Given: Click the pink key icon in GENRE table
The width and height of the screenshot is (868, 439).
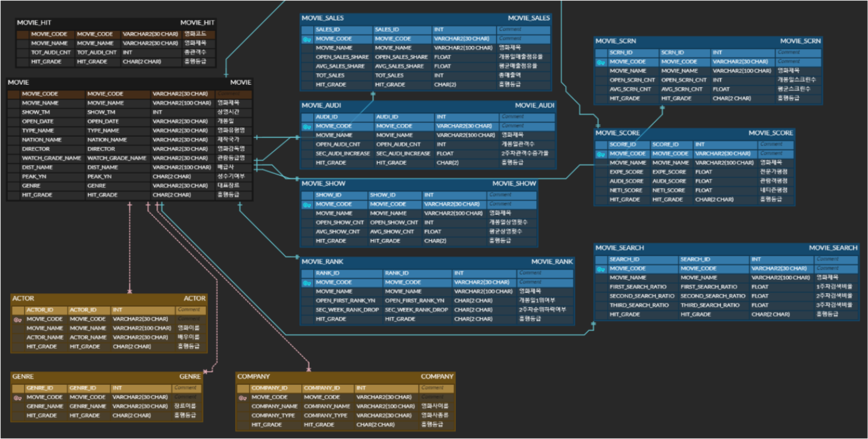Looking at the screenshot, I should (x=17, y=398).
